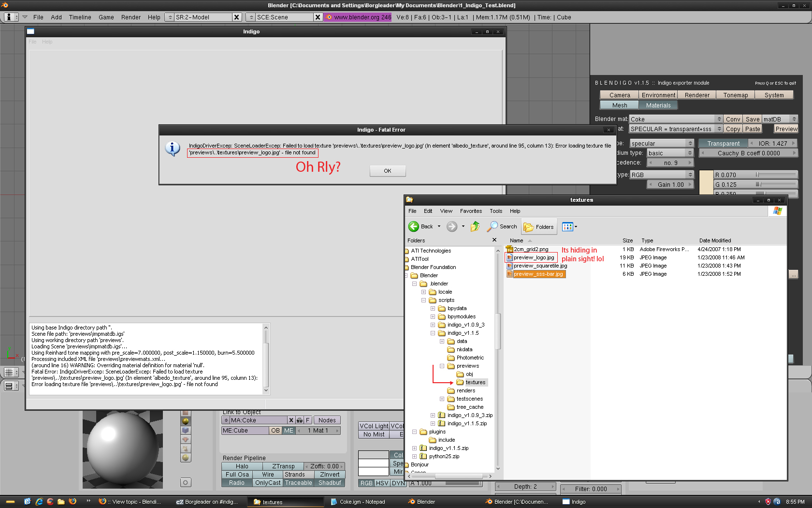Open Search in the textures Explorer window
Image resolution: width=812 pixels, height=508 pixels.
pyautogui.click(x=502, y=226)
